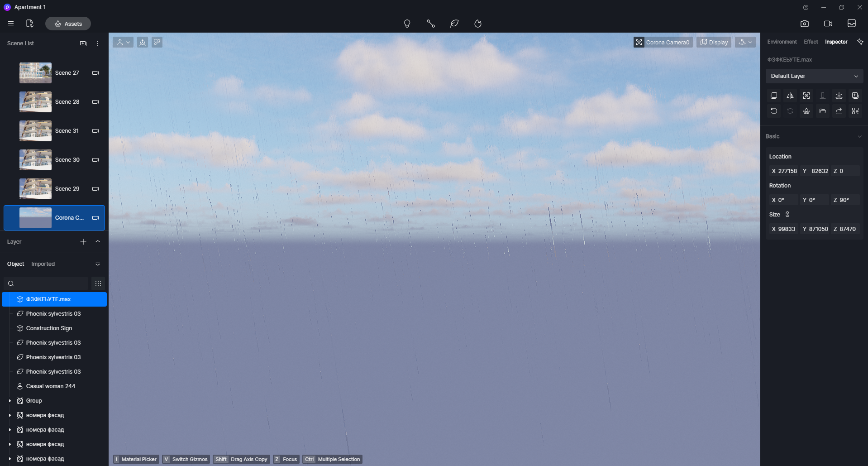
Task: Click the video render camcorder icon
Action: pyautogui.click(x=828, y=24)
